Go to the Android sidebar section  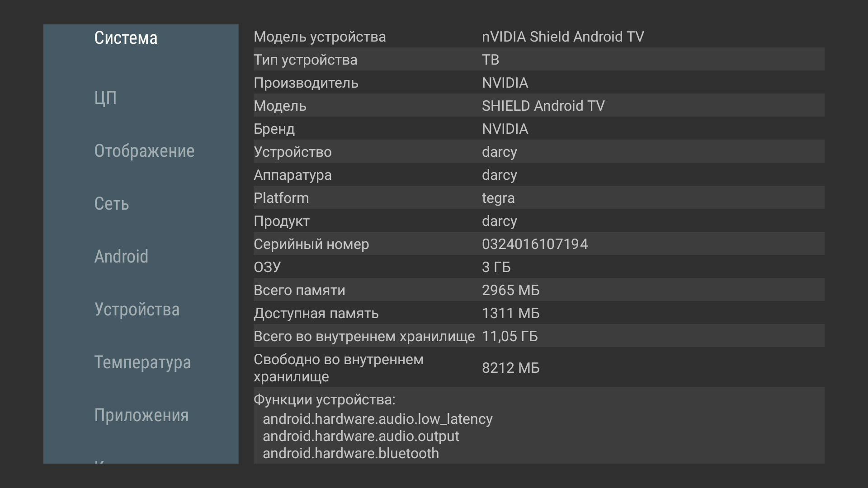coord(121,257)
